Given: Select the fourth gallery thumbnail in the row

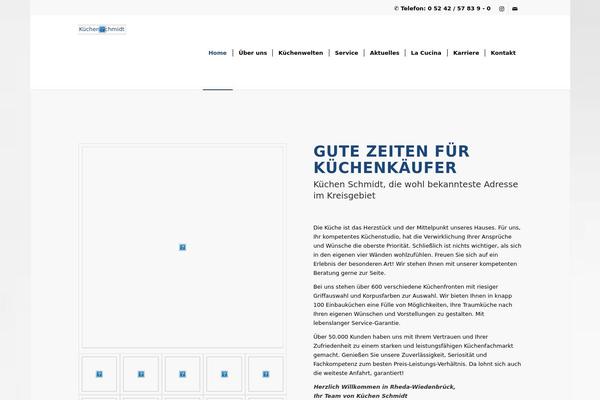Looking at the screenshot, I should pos(224,374).
